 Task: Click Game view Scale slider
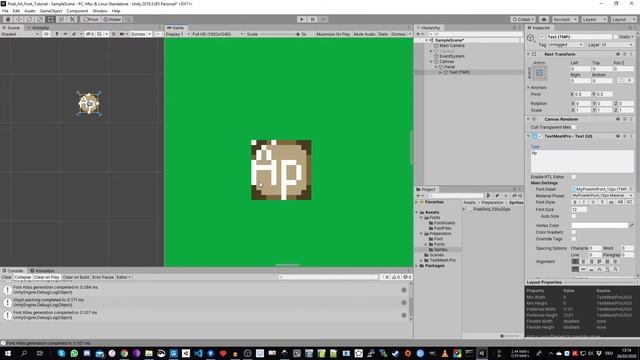[x=280, y=34]
